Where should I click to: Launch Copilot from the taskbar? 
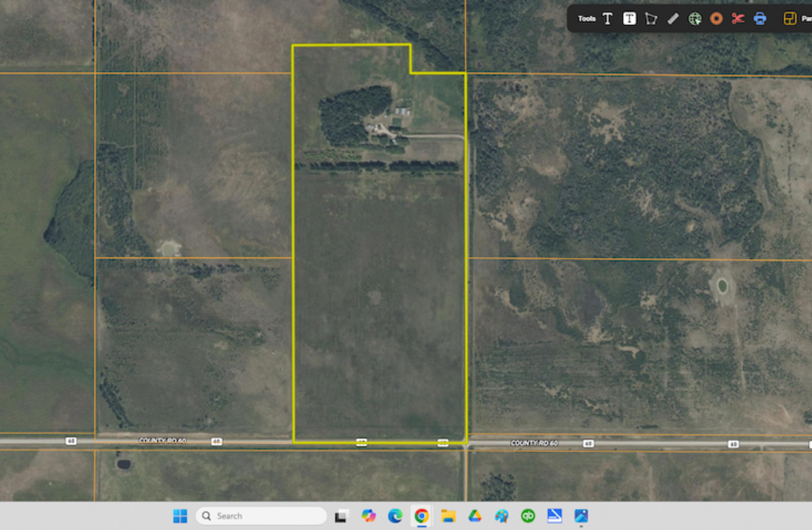(369, 516)
